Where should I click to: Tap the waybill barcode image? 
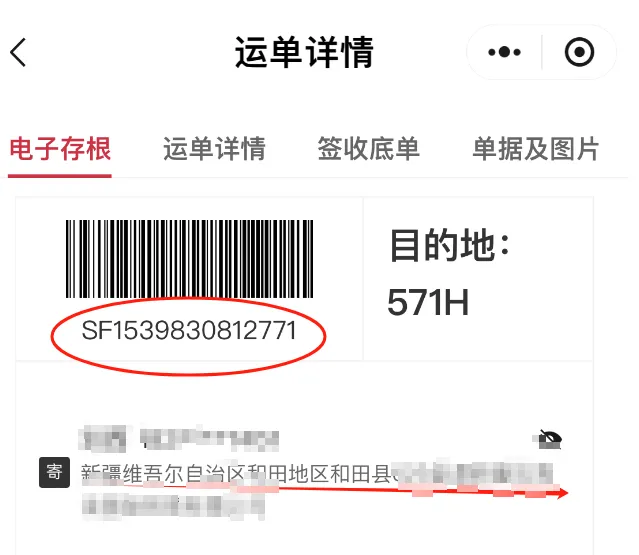pos(189,259)
